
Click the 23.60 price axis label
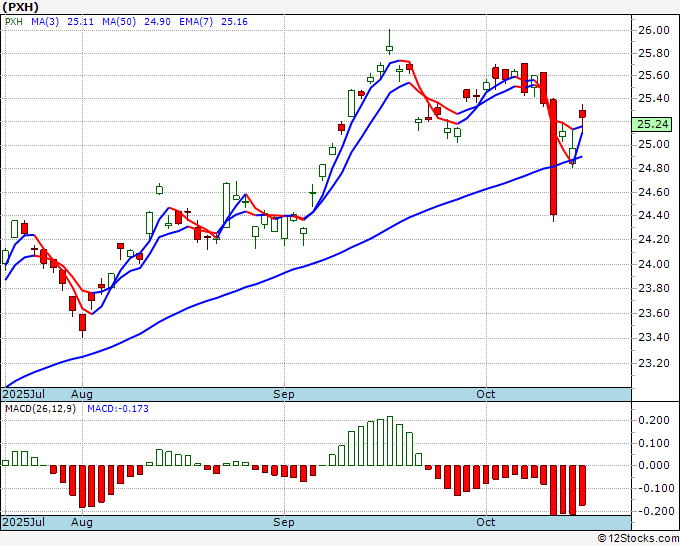tap(654, 313)
